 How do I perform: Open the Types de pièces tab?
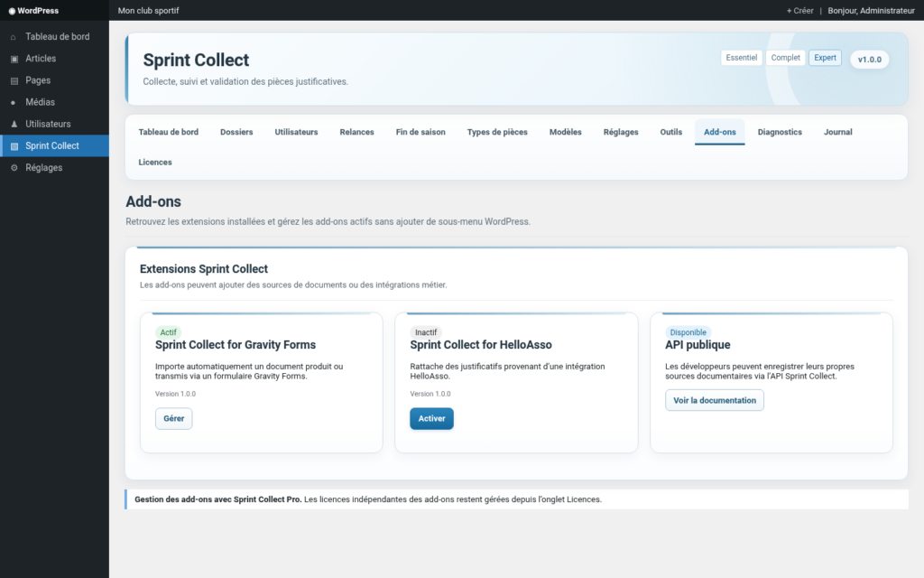click(x=497, y=132)
